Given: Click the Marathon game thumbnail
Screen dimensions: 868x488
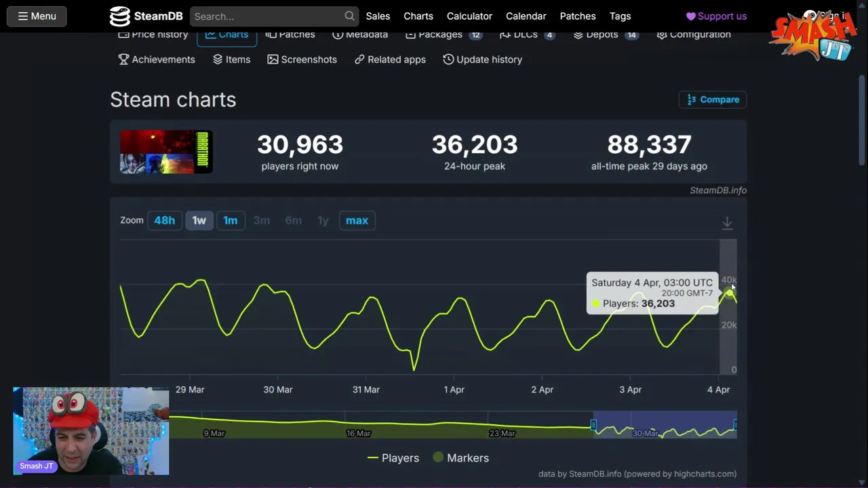Looking at the screenshot, I should point(166,152).
